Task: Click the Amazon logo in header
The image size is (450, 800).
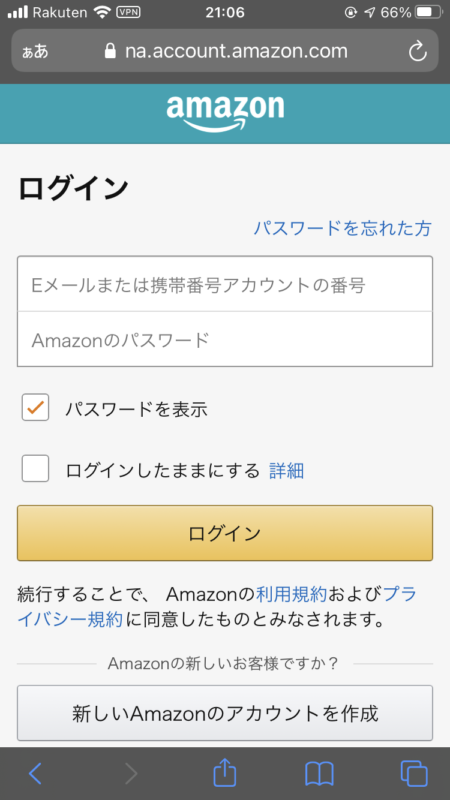Action: point(225,114)
